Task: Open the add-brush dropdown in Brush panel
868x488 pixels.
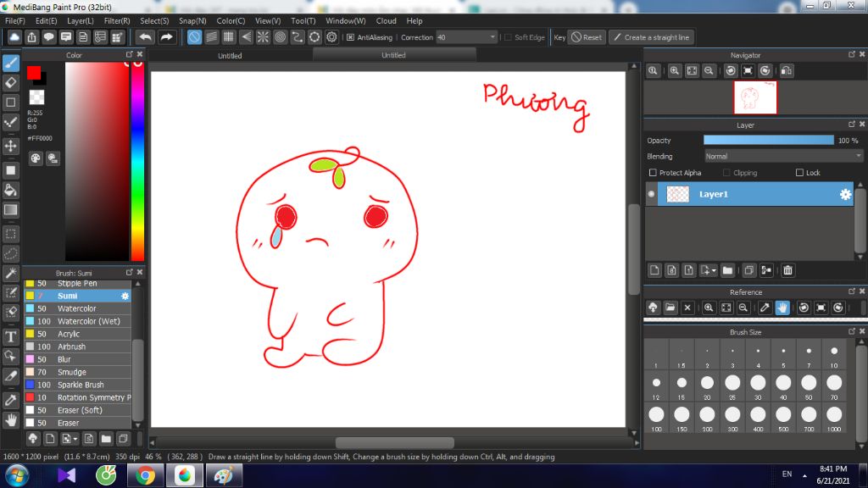Action: 75,439
